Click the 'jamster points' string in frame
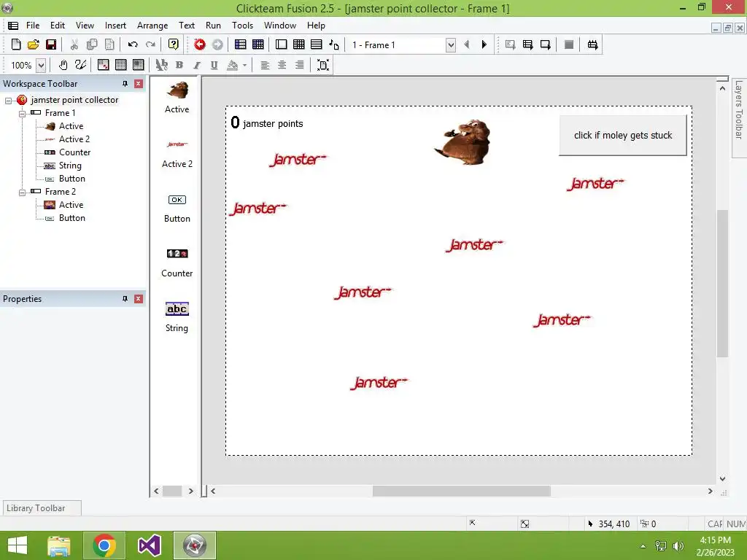The height and width of the screenshot is (560, 747). pyautogui.click(x=273, y=124)
